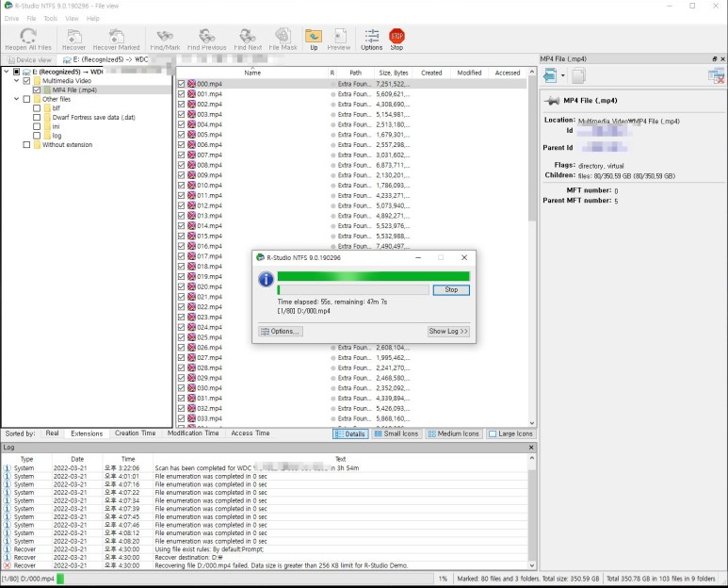Switch to Medium Icons view
This screenshot has width=728, height=588.
(x=453, y=433)
